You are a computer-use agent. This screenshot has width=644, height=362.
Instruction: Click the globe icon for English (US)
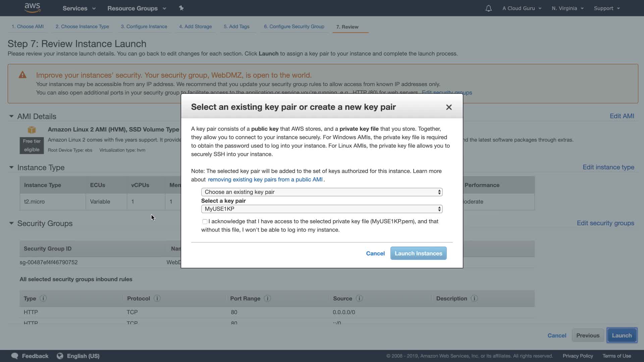60,356
